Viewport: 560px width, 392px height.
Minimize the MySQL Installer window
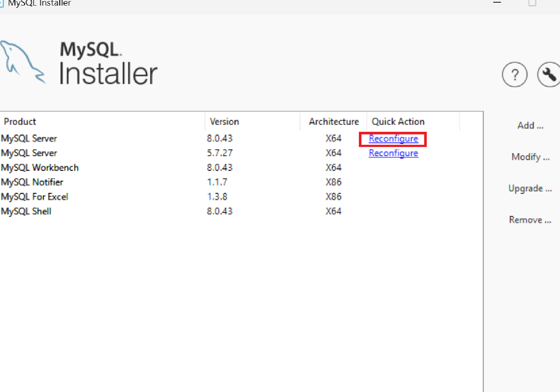click(497, 3)
